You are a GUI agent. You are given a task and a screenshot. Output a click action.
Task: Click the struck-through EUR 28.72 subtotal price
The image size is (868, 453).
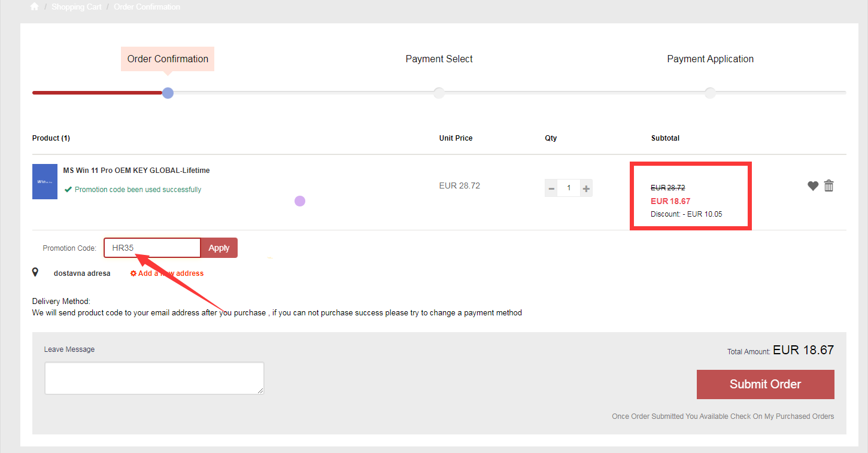[667, 188]
